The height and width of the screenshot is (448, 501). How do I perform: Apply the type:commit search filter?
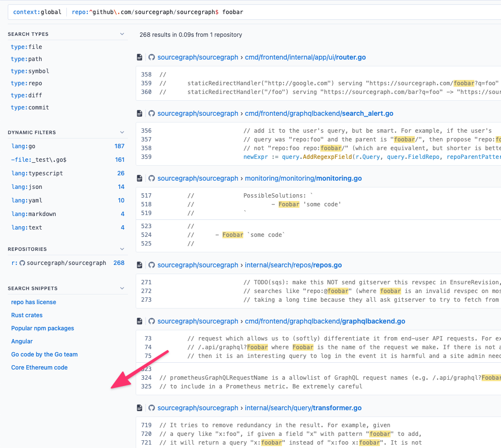(x=30, y=108)
